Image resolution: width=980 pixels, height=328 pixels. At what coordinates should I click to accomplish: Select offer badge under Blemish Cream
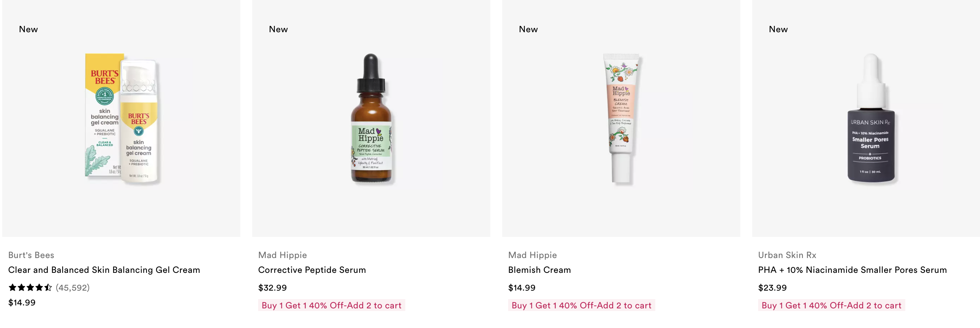coord(581,305)
